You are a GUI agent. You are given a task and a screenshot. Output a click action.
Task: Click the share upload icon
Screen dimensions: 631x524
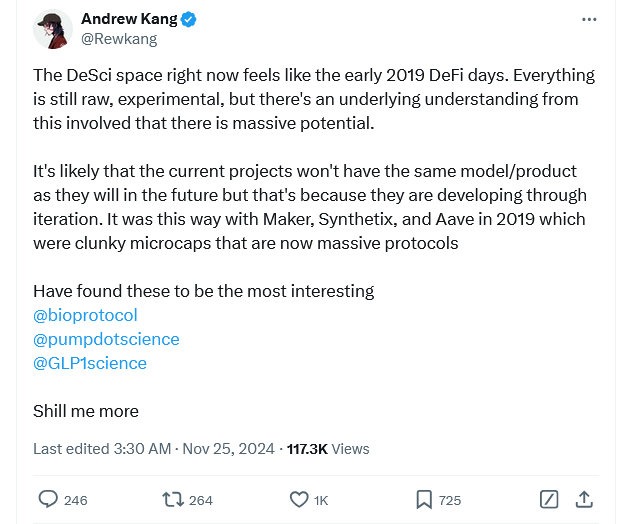click(x=584, y=499)
